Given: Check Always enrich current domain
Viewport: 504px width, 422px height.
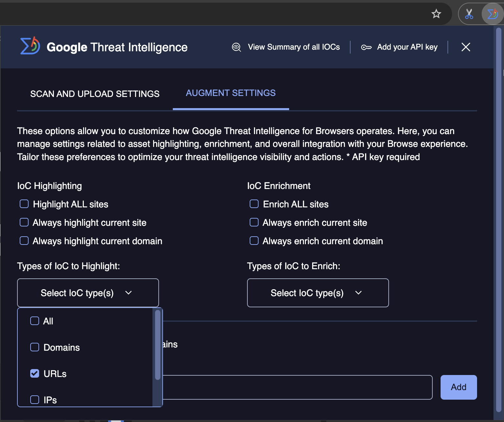Looking at the screenshot, I should click(254, 241).
